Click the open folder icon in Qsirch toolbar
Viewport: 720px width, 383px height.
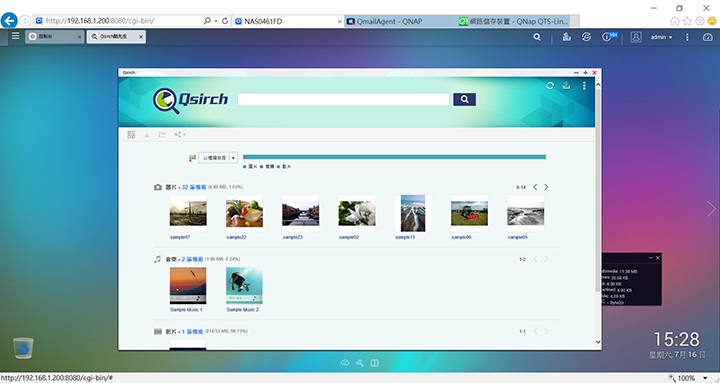tap(162, 135)
